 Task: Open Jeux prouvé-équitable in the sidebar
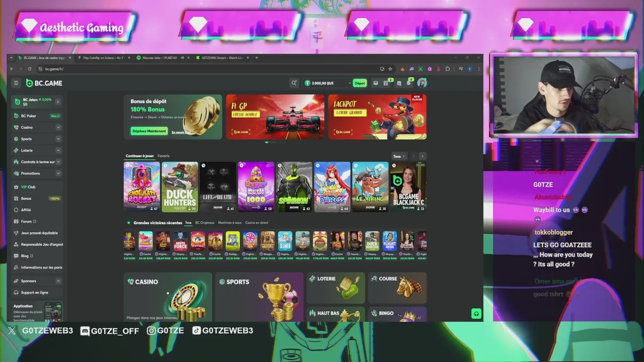click(x=37, y=233)
